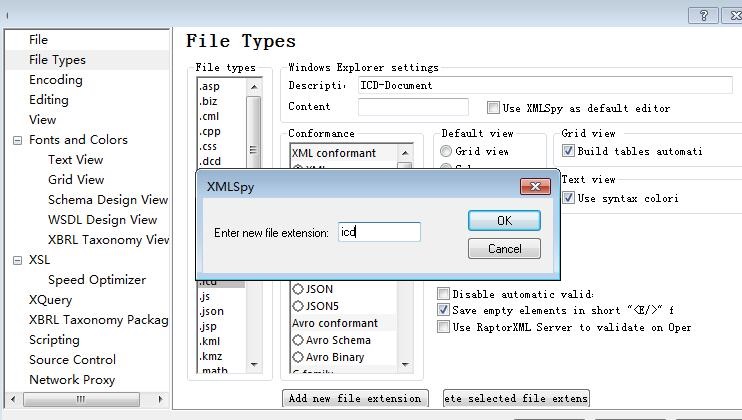Select .js in the file types list

point(204,297)
